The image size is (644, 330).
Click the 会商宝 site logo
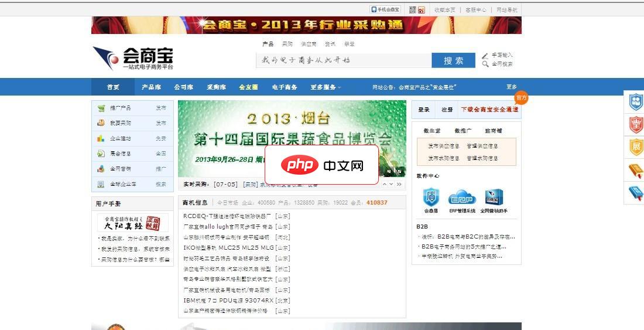tap(133, 59)
